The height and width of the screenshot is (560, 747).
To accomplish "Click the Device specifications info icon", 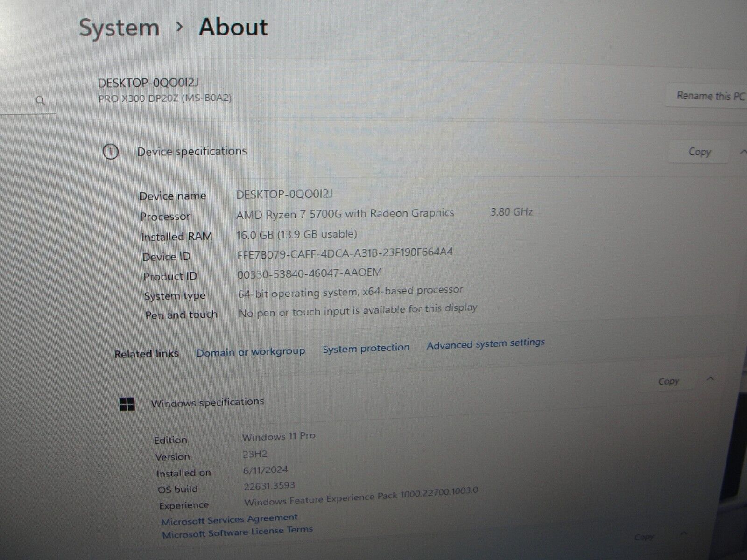I will 111,152.
